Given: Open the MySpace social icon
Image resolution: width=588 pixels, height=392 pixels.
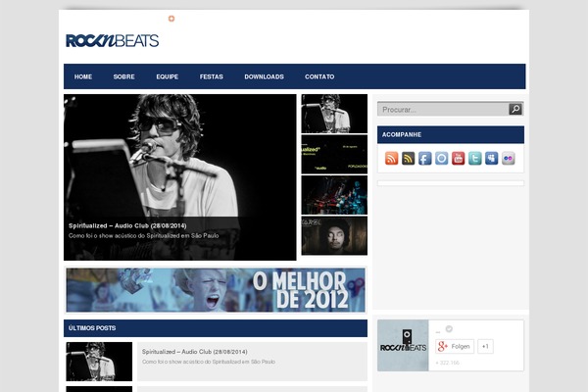Looking at the screenshot, I should click(x=491, y=159).
